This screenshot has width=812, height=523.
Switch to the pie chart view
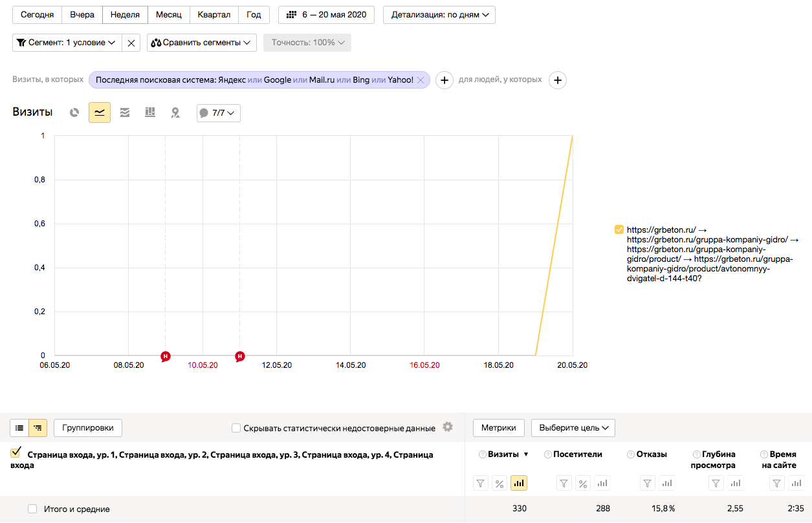coord(74,112)
